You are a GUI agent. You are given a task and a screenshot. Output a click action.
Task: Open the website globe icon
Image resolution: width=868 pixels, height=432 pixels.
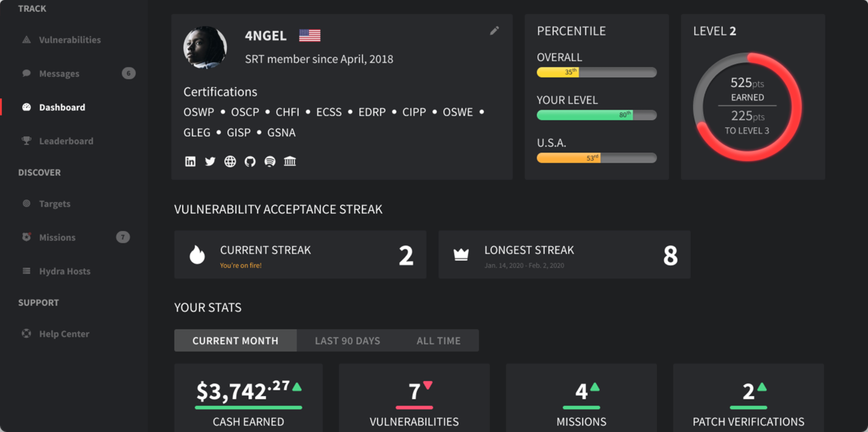[x=230, y=162]
